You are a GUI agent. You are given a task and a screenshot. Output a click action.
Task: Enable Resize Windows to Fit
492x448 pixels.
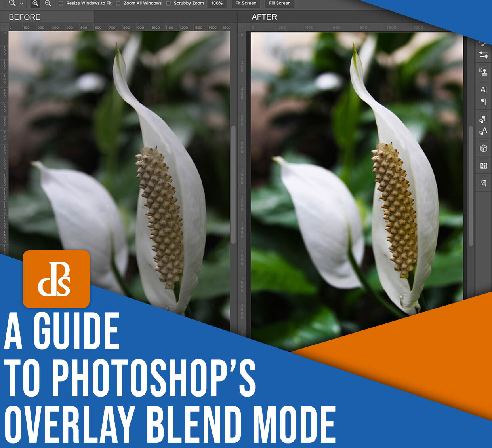(61, 3)
